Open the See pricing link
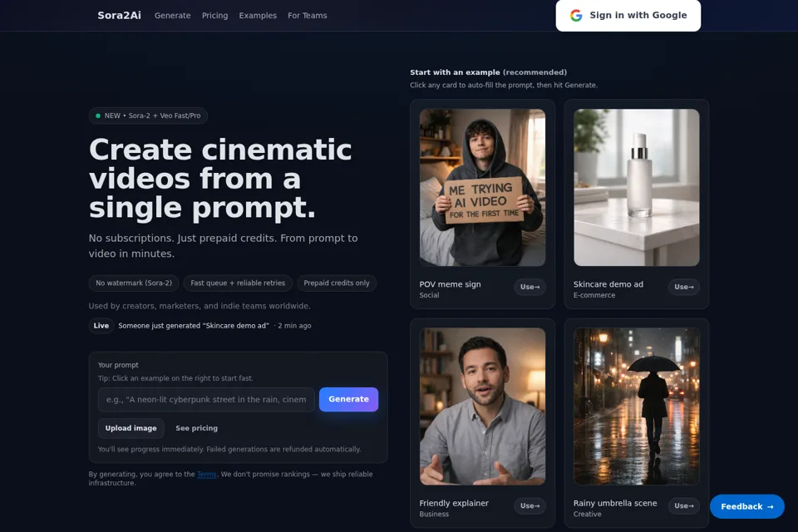 click(196, 428)
